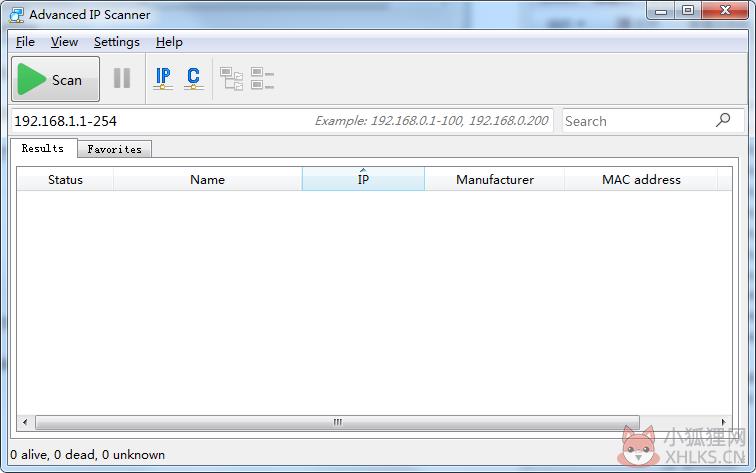The width and height of the screenshot is (756, 473).
Task: Switch to the Results tab
Action: pos(43,148)
